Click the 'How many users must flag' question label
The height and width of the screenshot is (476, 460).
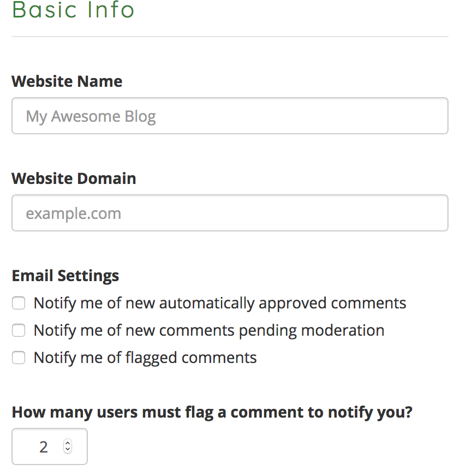coord(212,413)
